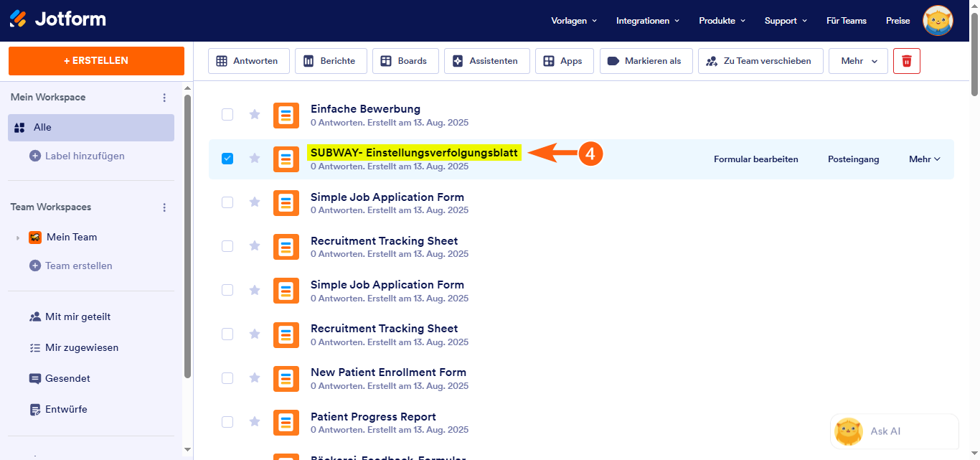Open Mir zugewiesen
This screenshot has width=980, height=460.
point(82,347)
